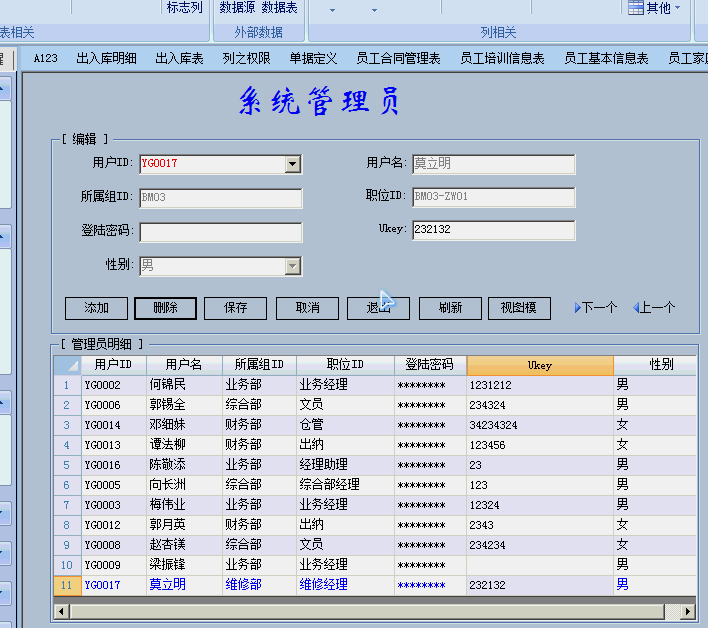This screenshot has width=708, height=628.
Task: Switch to the 单据定义 tab
Action: (313, 58)
